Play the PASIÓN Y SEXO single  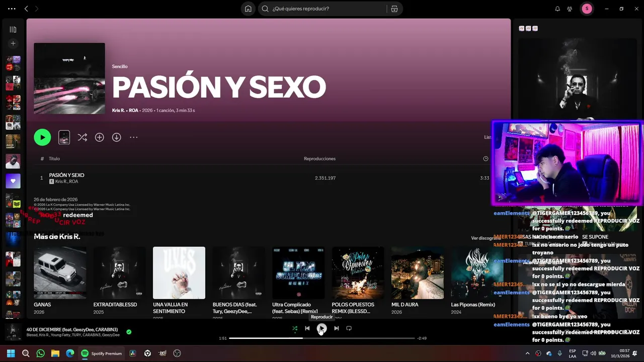(42, 137)
